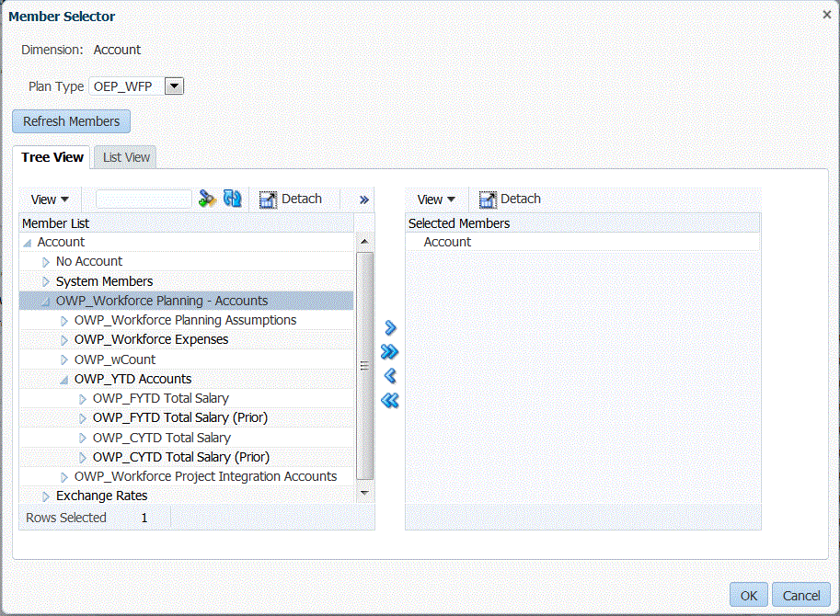840x616 pixels.
Task: Expand the OWP_wCount node
Action: coord(64,359)
